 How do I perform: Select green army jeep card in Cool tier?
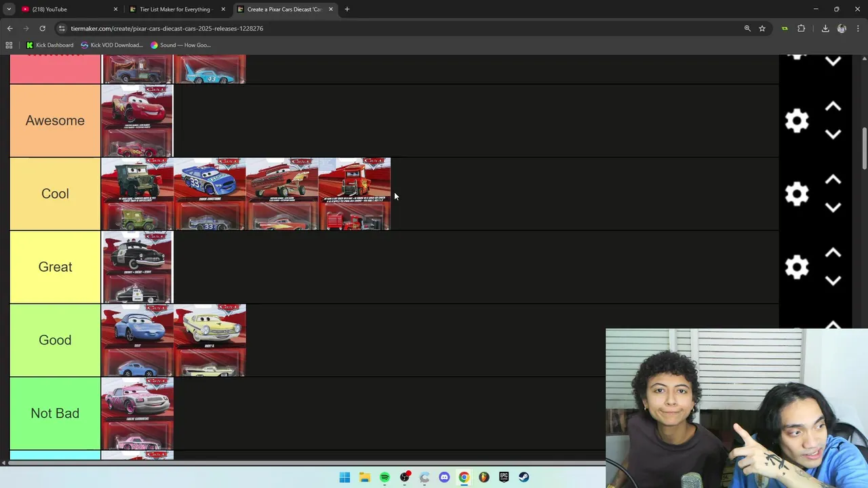pos(137,194)
